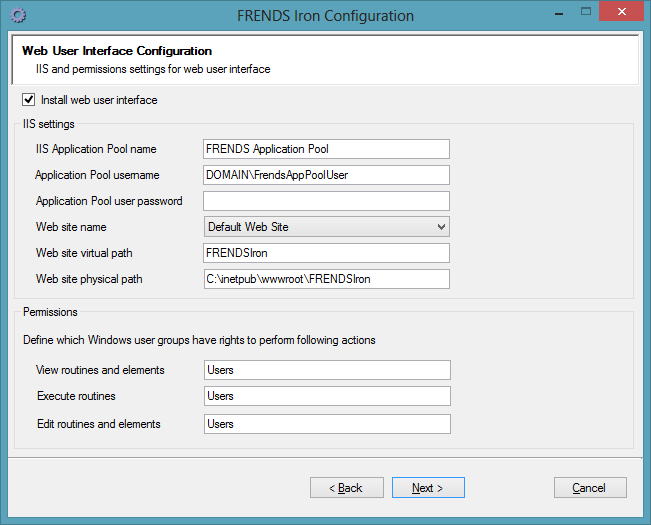Open the Web site name dropdown
Screen dimensions: 651x525
pyautogui.click(x=326, y=227)
